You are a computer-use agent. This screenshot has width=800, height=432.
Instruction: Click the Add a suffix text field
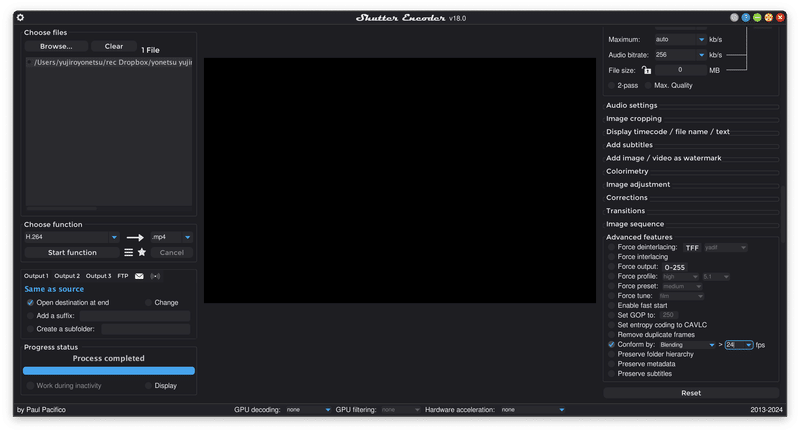click(135, 316)
